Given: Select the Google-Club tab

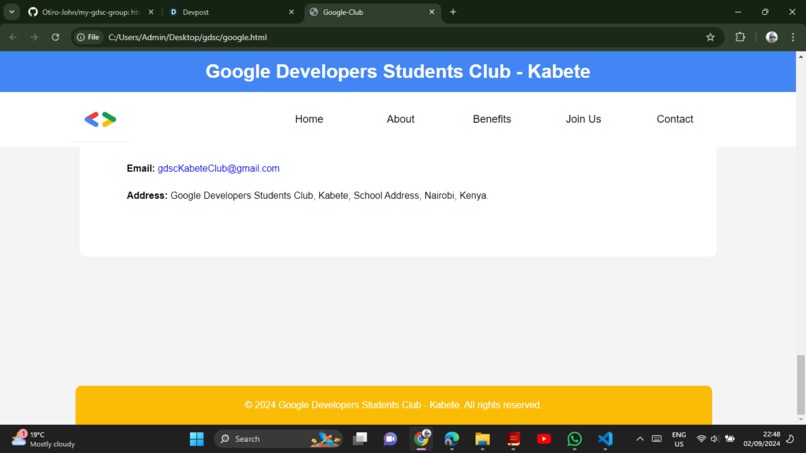Looking at the screenshot, I should 370,12.
